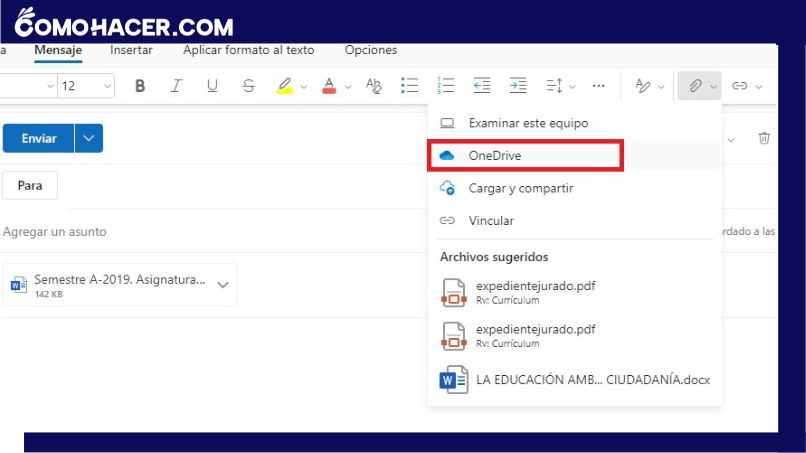
Task: Click the cloud upload icon
Action: 448,188
